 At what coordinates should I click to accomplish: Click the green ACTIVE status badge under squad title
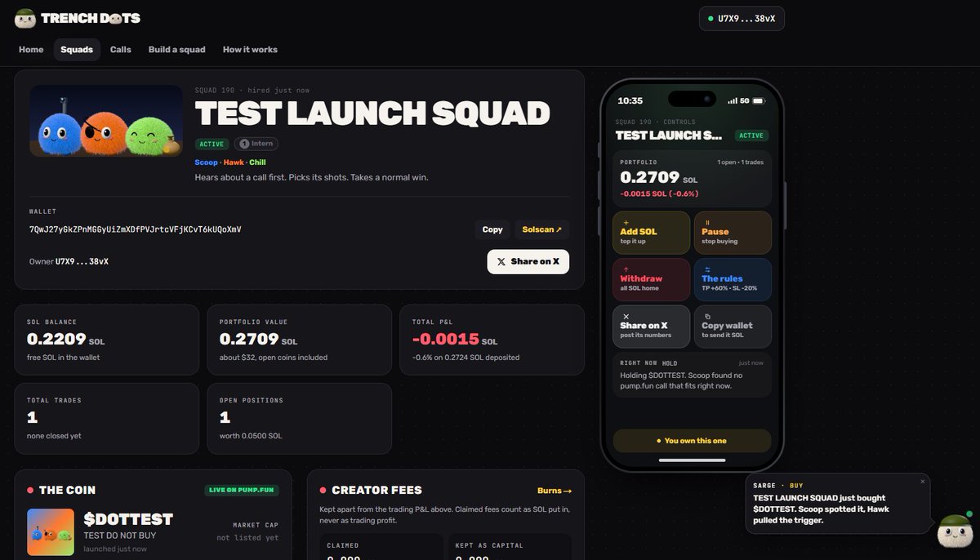coord(212,144)
